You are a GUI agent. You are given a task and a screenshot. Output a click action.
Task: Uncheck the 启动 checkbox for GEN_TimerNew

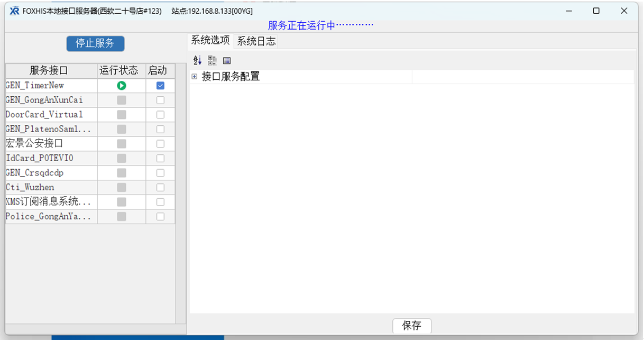160,85
